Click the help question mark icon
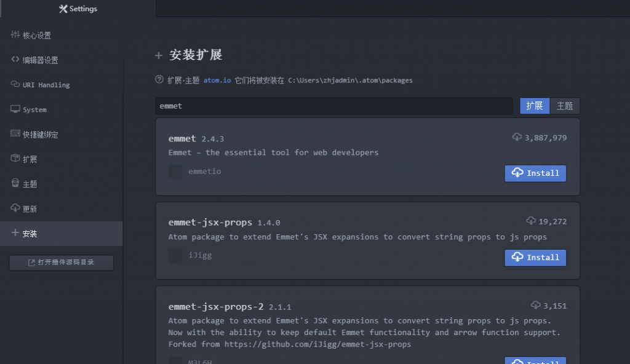 pos(159,79)
